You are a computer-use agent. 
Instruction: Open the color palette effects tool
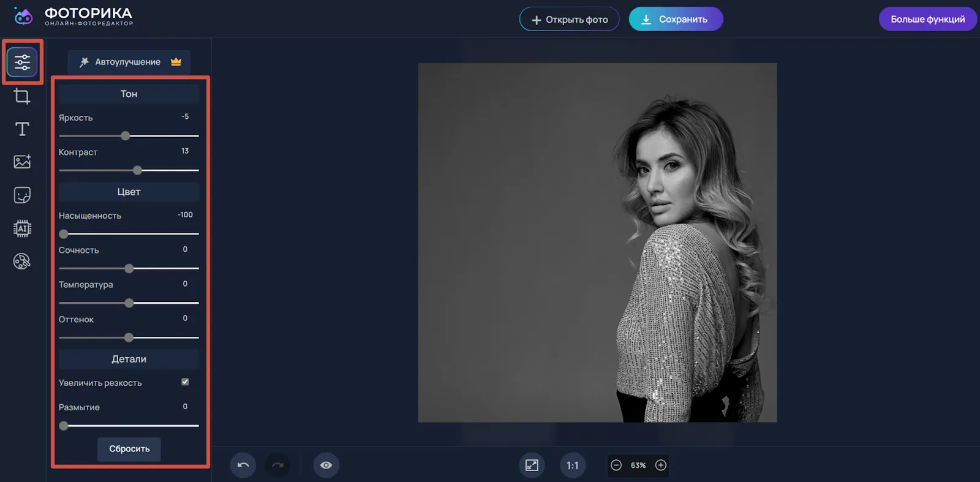click(x=22, y=262)
